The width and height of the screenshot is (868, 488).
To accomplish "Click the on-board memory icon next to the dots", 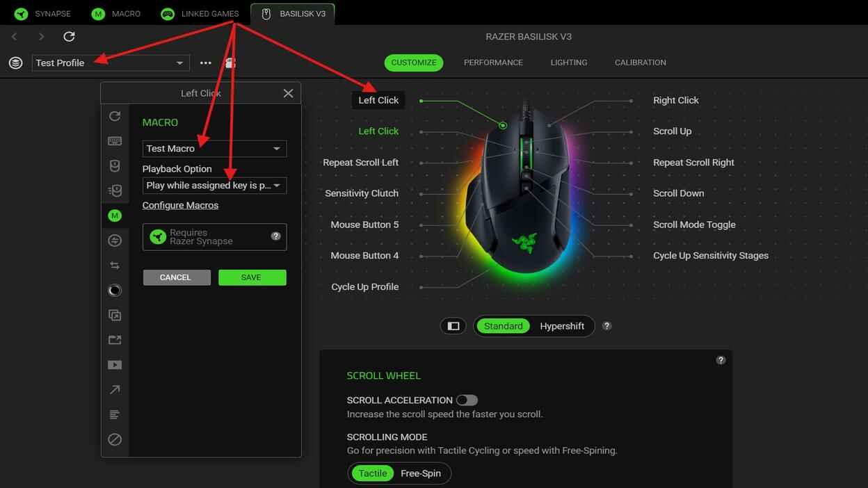I will 230,63.
